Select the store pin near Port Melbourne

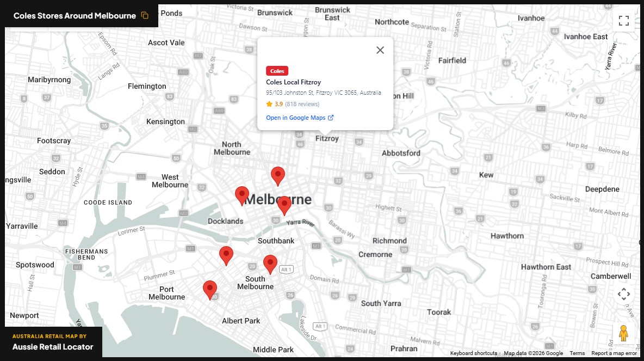[210, 290]
